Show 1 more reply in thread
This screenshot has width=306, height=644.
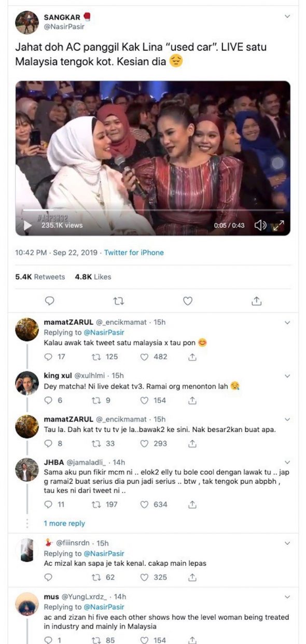click(x=64, y=523)
